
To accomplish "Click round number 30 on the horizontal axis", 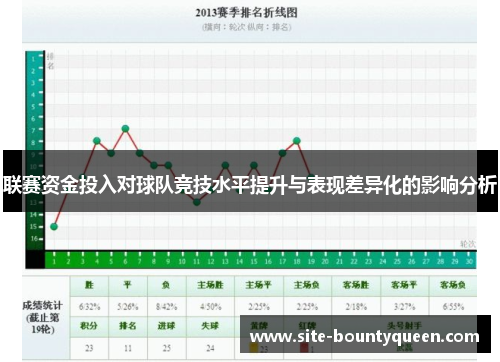I will point(469,262).
